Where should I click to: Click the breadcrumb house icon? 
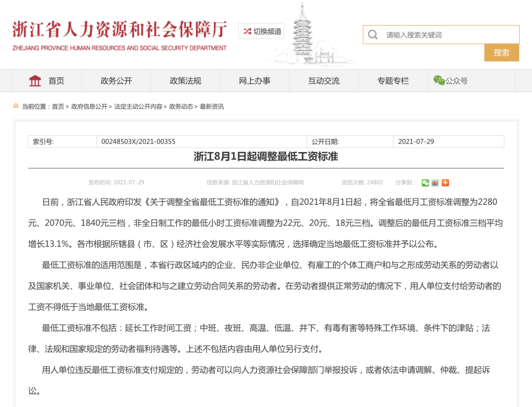(x=16, y=106)
